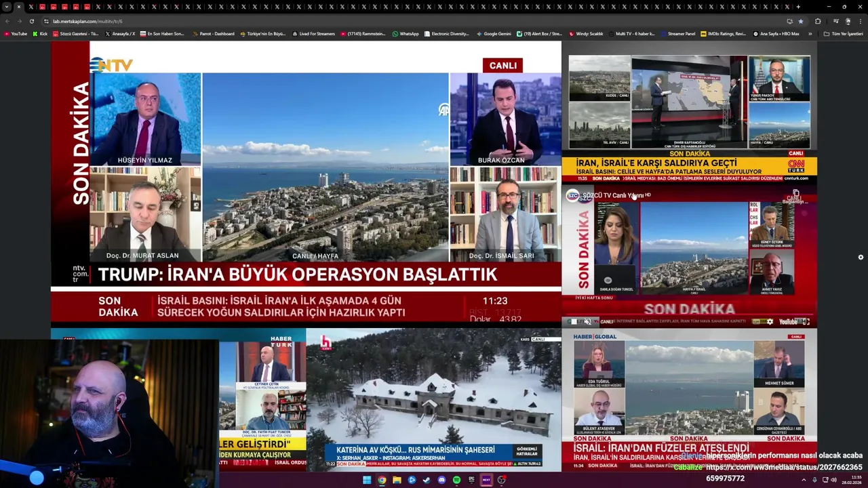Expand the bookmarks overflow chevron
Screen dimensions: 868x488
coord(810,33)
